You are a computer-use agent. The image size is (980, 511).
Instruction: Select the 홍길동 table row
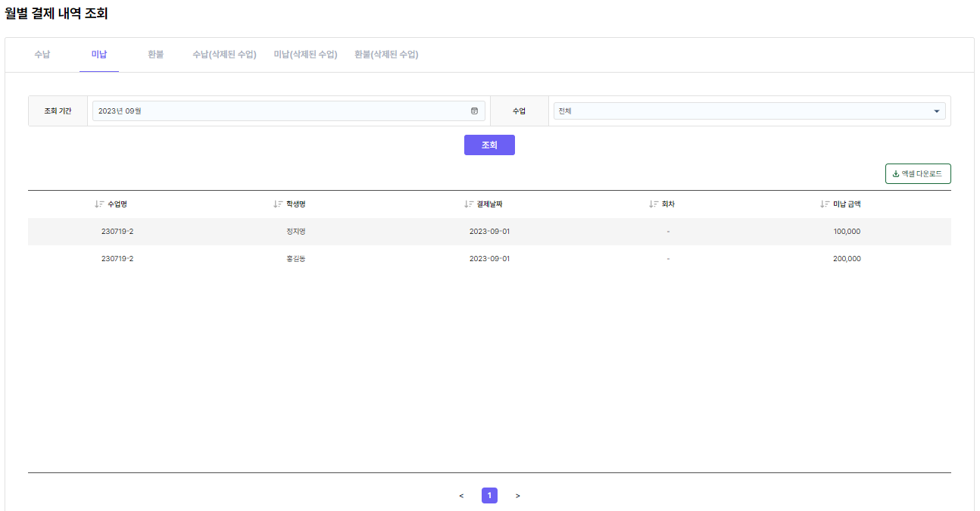[x=489, y=259]
